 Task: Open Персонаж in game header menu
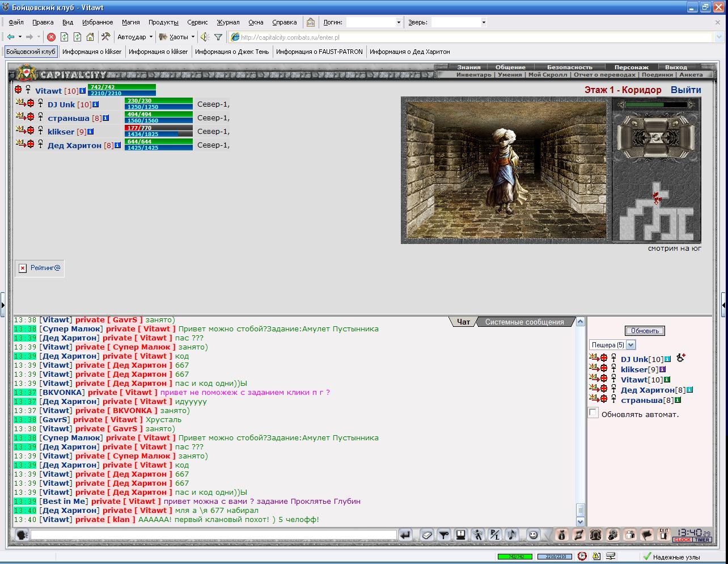tap(631, 67)
